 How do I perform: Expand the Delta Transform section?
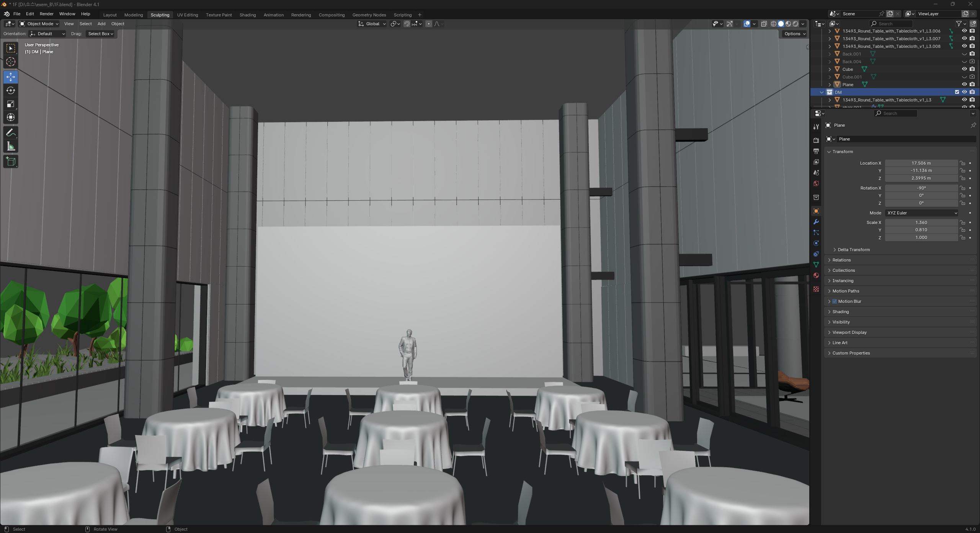853,250
